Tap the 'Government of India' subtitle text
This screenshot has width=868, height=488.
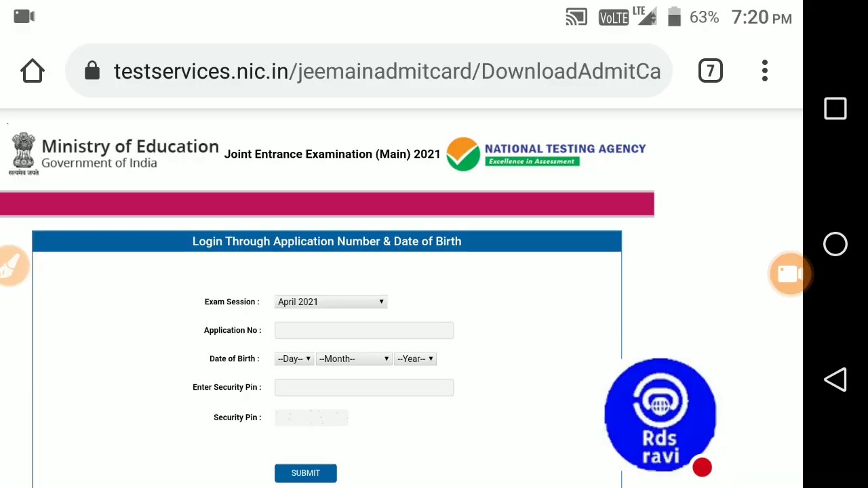click(x=99, y=163)
